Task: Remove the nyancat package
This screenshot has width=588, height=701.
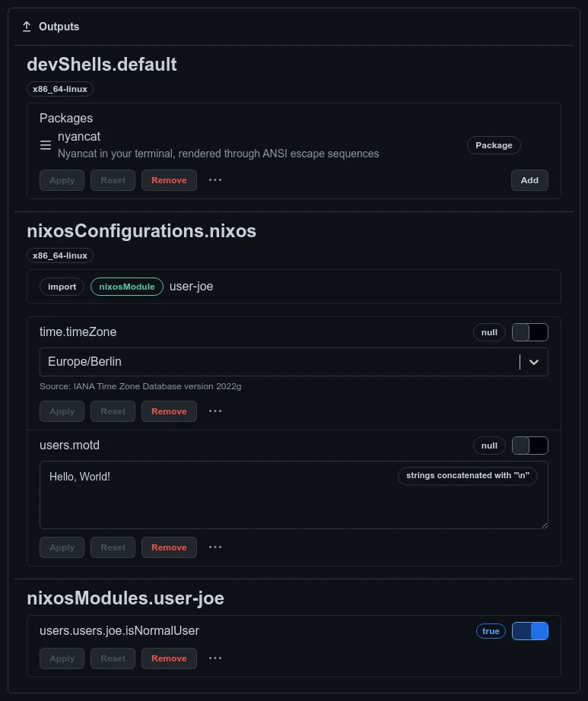Action: 168,180
